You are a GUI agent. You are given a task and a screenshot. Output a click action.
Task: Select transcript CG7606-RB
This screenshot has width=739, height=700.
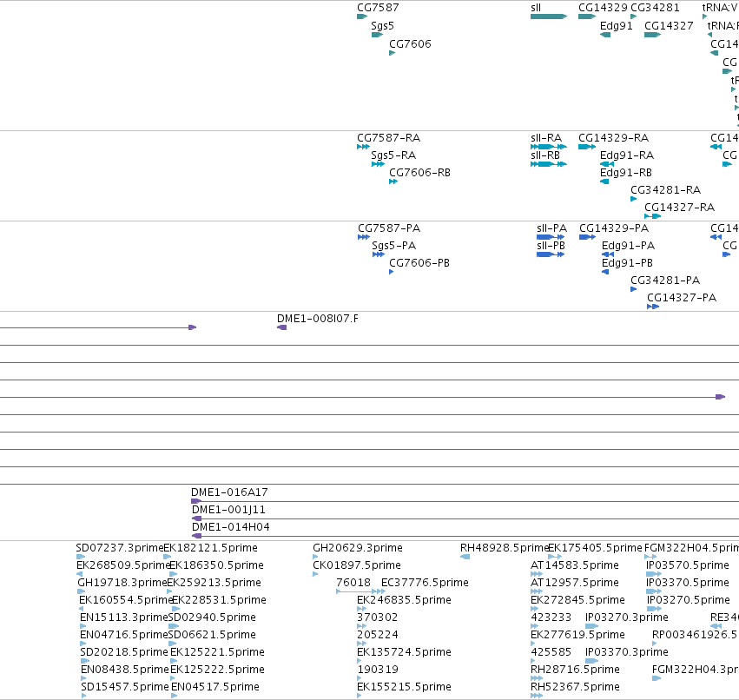click(x=419, y=173)
